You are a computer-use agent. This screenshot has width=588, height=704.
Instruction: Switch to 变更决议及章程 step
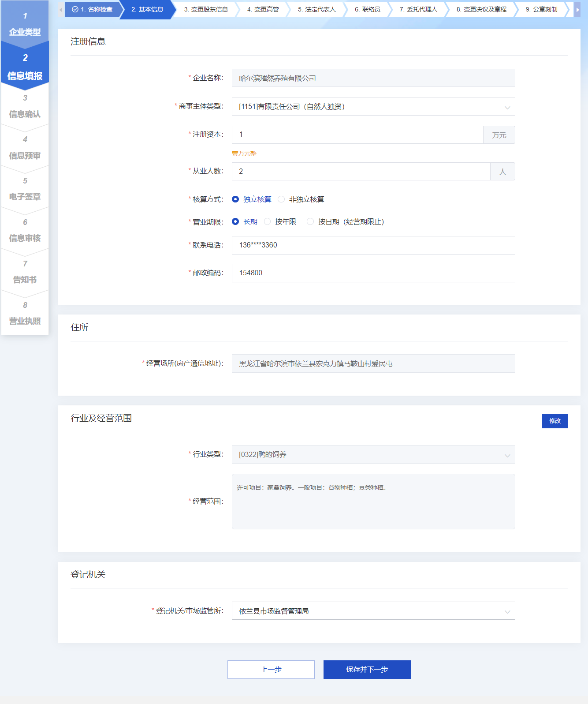481,9
